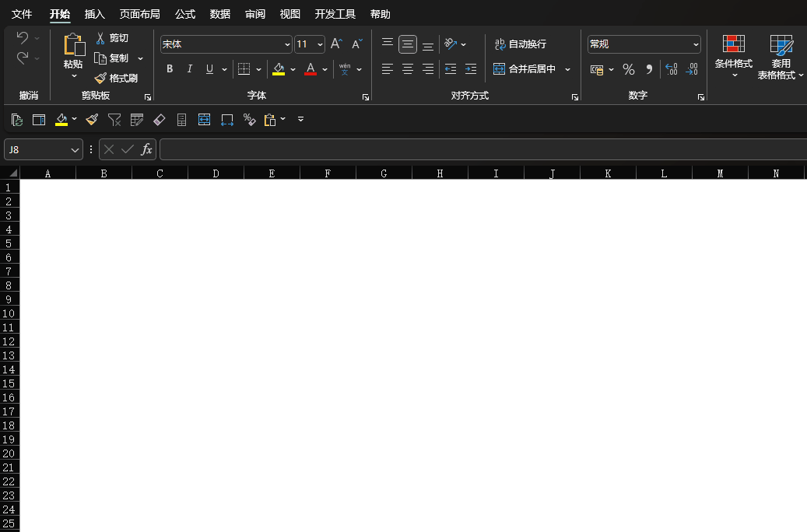The height and width of the screenshot is (532, 807).
Task: Open underline style dropdown arrow
Action: pos(224,69)
